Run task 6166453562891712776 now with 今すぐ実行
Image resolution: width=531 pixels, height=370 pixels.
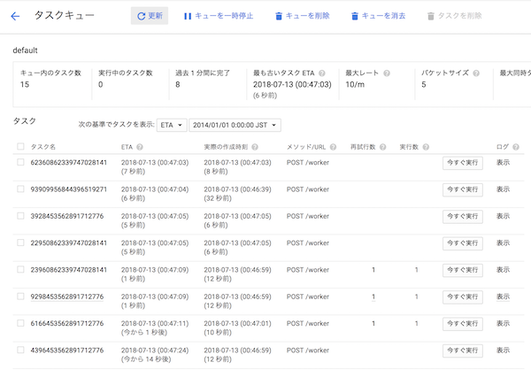coord(463,324)
